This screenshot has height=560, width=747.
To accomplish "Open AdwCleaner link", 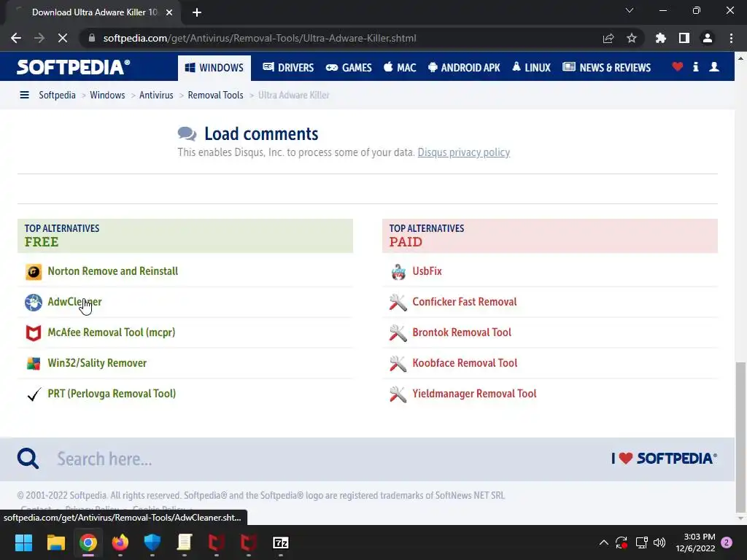I will (x=75, y=302).
